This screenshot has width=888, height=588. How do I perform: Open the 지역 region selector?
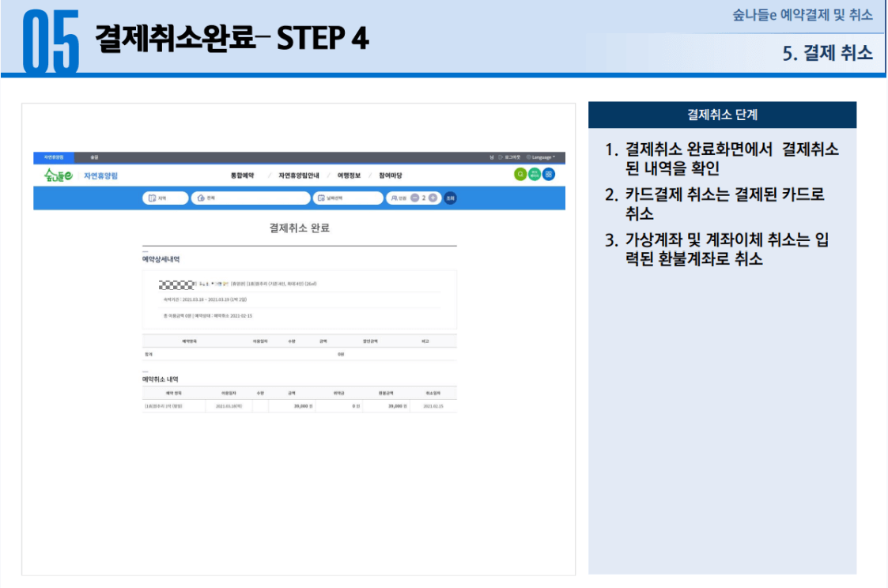164,198
